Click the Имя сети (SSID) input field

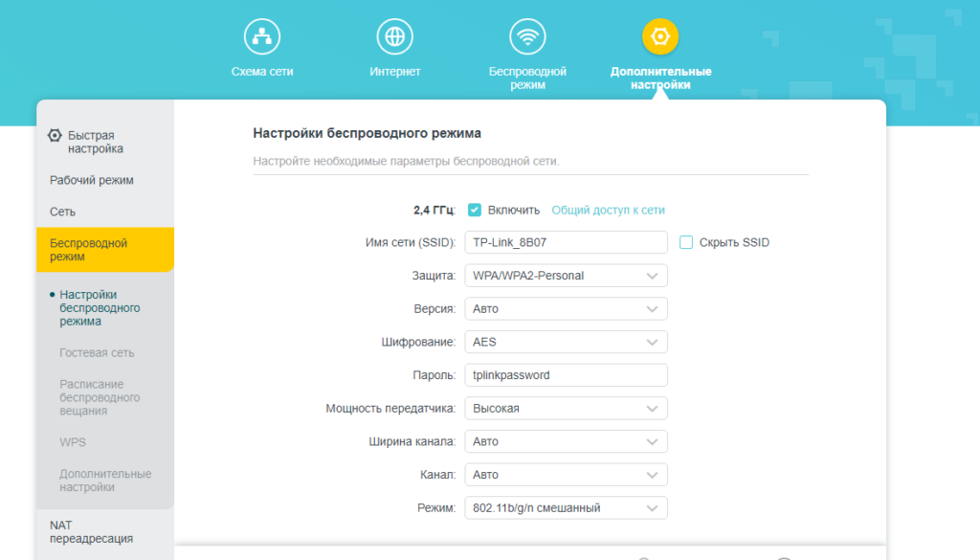click(566, 242)
